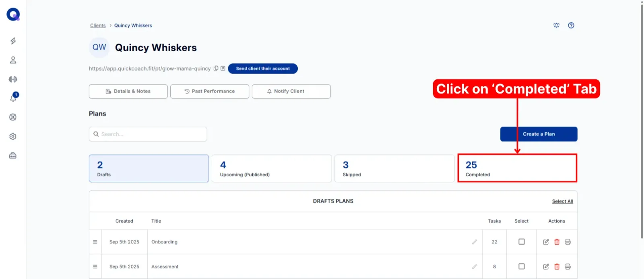
Task: Click the client URL text
Action: pyautogui.click(x=150, y=69)
